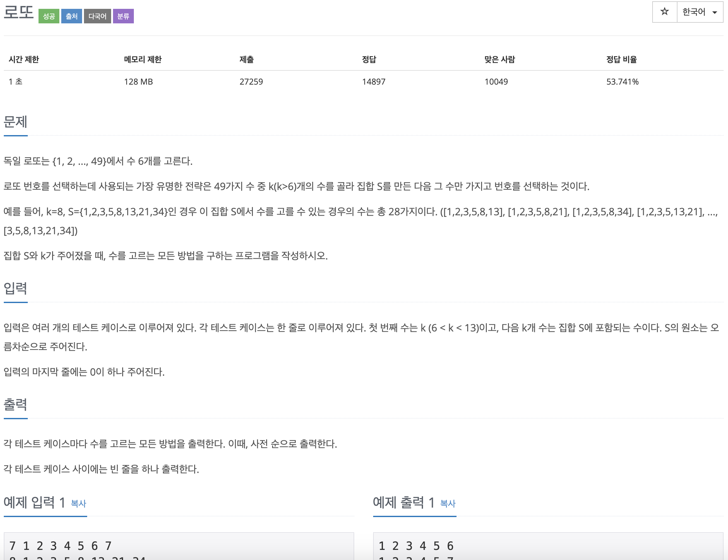Click the green 성공 badge

point(49,16)
